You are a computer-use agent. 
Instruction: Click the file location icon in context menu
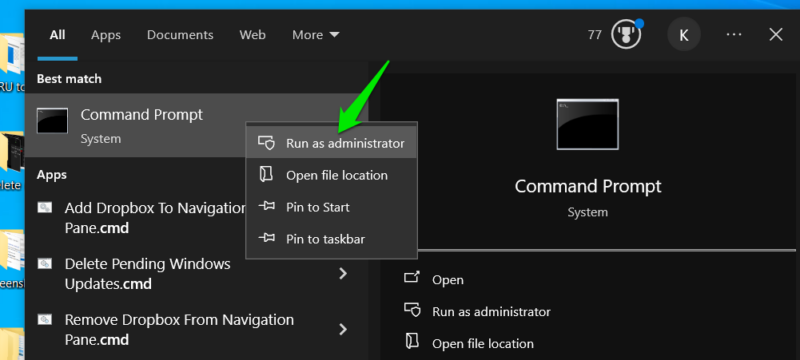[x=266, y=174]
